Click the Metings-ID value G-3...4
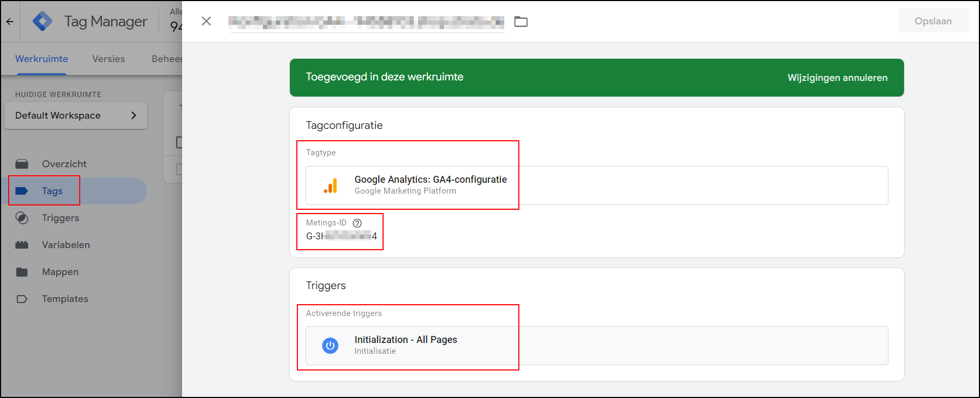The height and width of the screenshot is (398, 980). pos(342,236)
